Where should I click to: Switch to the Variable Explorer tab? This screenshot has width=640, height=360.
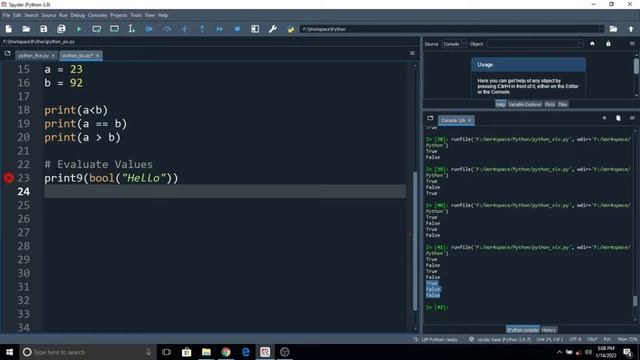tap(525, 104)
